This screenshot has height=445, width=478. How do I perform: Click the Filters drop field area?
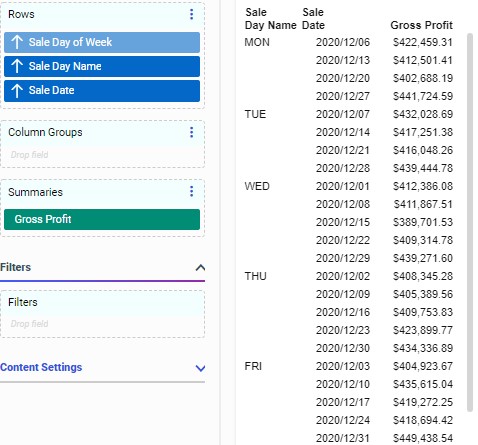(102, 324)
